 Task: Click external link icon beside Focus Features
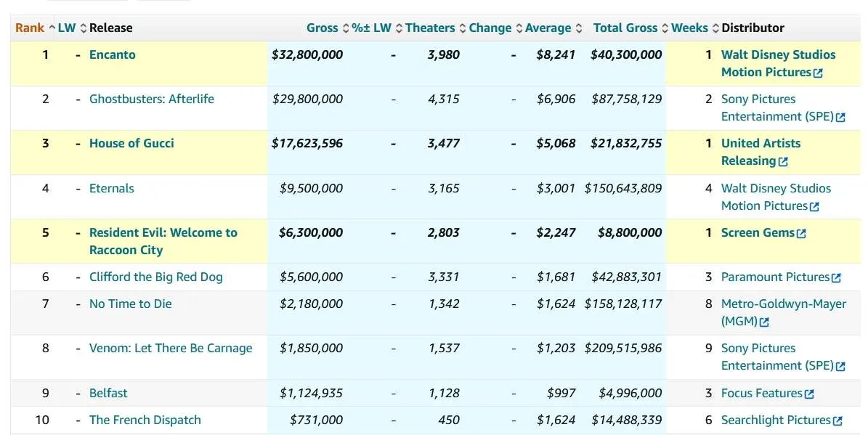click(809, 394)
